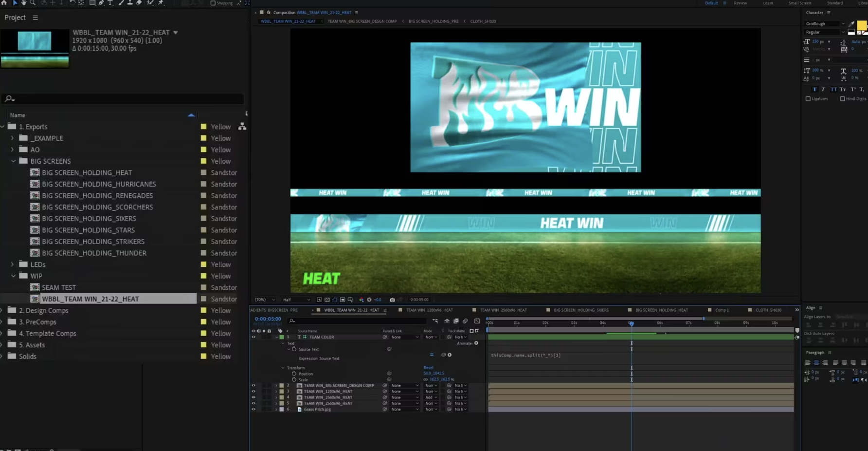This screenshot has height=451, width=868.
Task: Open the viewer resolution dropdown set to Half
Action: click(x=296, y=300)
